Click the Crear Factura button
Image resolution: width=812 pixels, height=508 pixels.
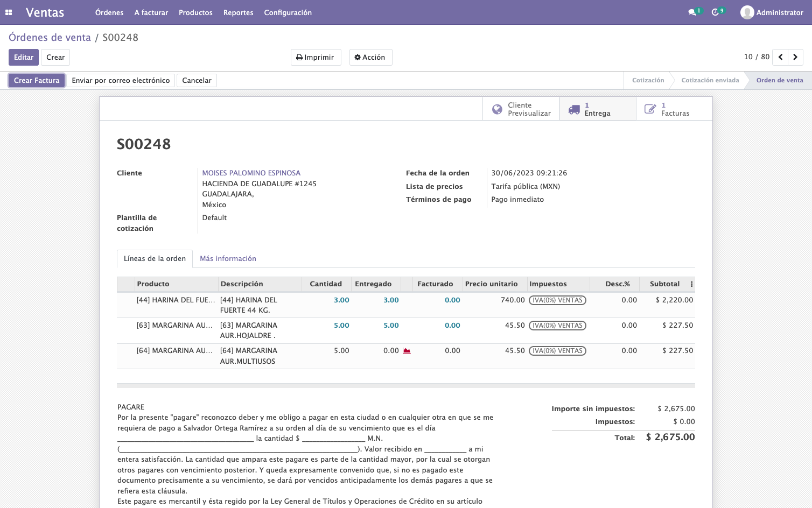pyautogui.click(x=37, y=81)
